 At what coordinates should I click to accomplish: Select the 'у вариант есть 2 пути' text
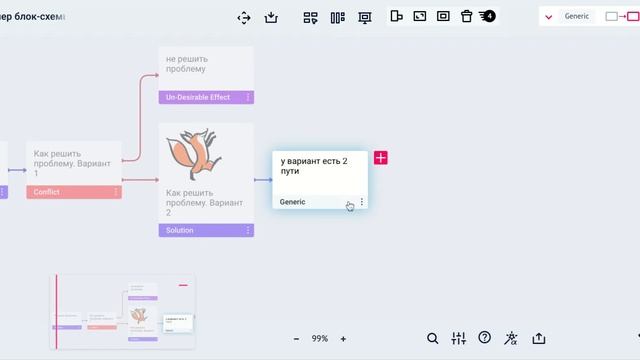click(x=314, y=166)
